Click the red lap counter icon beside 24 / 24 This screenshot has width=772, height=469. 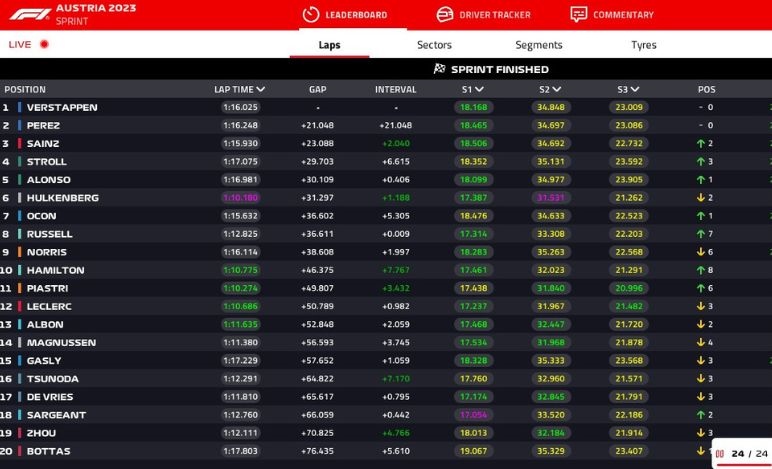coord(718,454)
